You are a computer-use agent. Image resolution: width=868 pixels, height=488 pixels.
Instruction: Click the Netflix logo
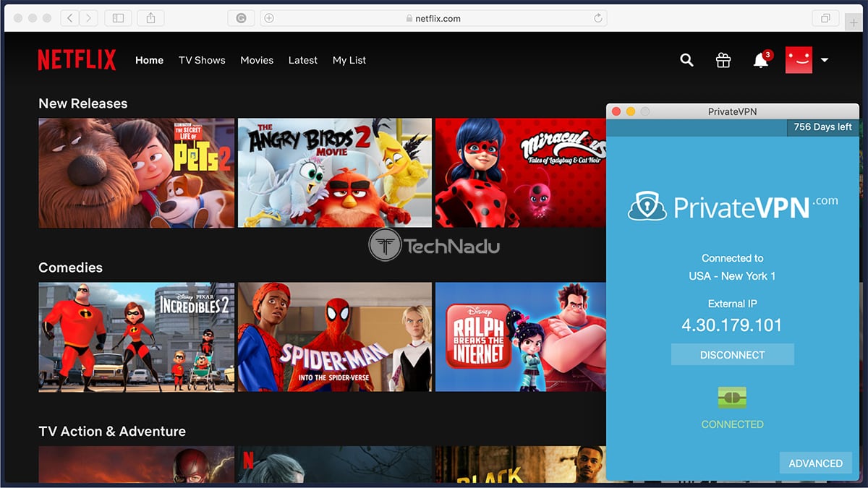pos(77,60)
